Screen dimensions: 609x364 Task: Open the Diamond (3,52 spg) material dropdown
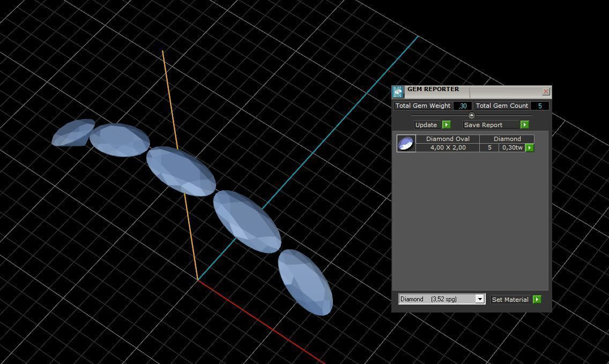pos(442,299)
